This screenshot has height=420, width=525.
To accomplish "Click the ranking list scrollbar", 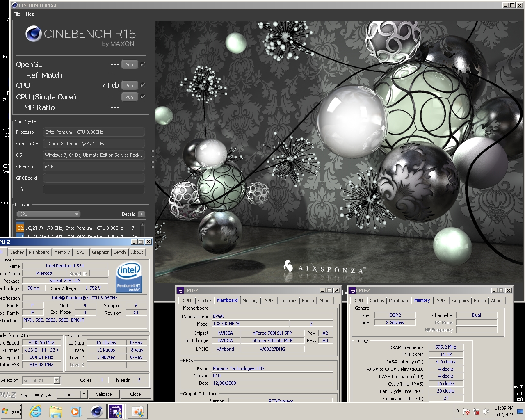I will tap(142, 230).
